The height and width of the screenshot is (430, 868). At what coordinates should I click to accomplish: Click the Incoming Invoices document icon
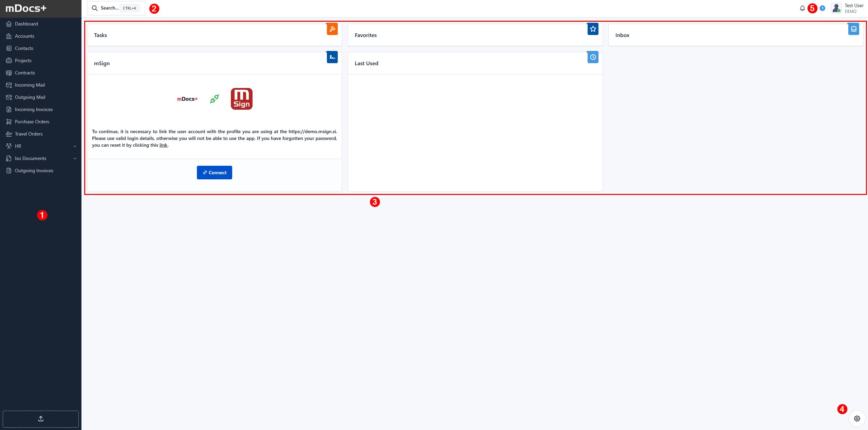(x=9, y=109)
